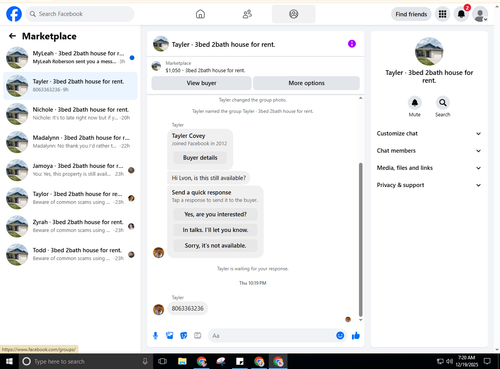
Task: Click the Search Facebook field
Action: (x=80, y=14)
